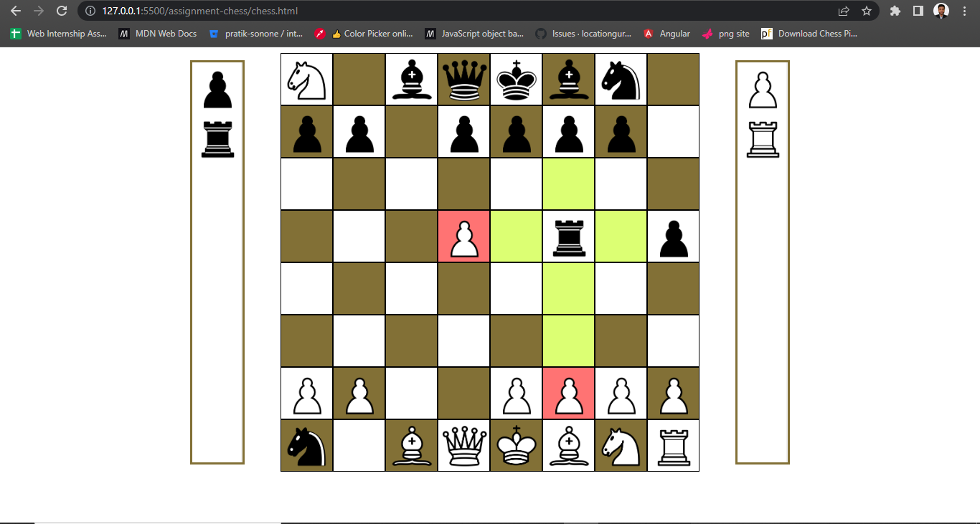This screenshot has width=980, height=524.
Task: Click the red-highlighted white pawn near the bottom
Action: 568,393
